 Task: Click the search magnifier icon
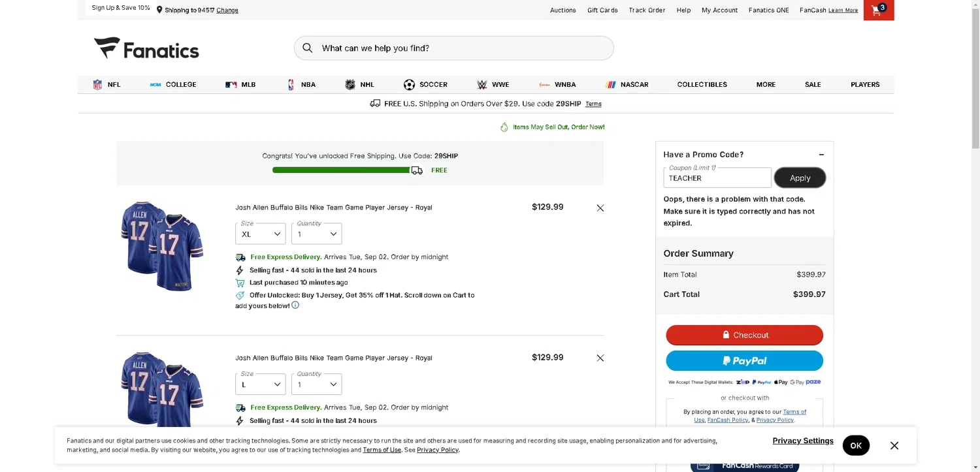coord(308,48)
